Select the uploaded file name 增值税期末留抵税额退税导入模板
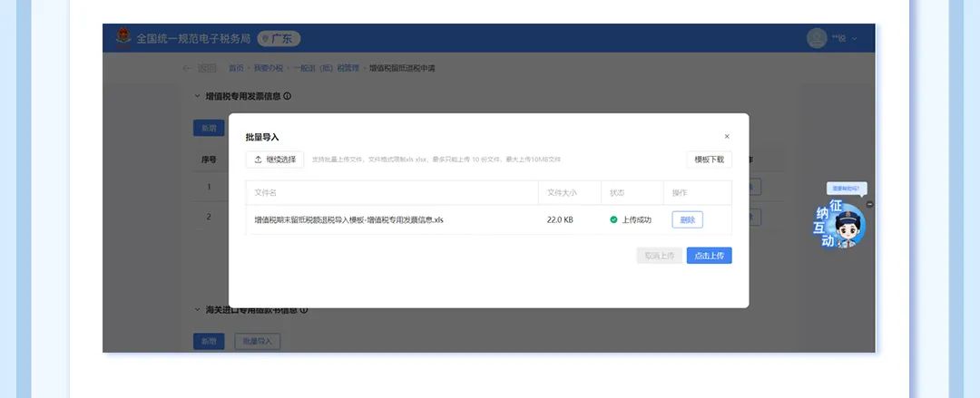Viewport: 980px width, 398px height. (348, 220)
